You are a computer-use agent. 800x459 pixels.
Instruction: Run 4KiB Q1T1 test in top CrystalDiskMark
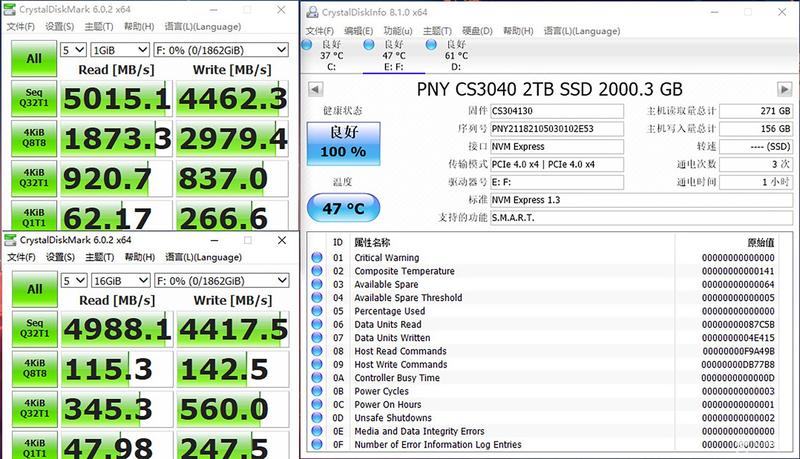click(x=34, y=216)
